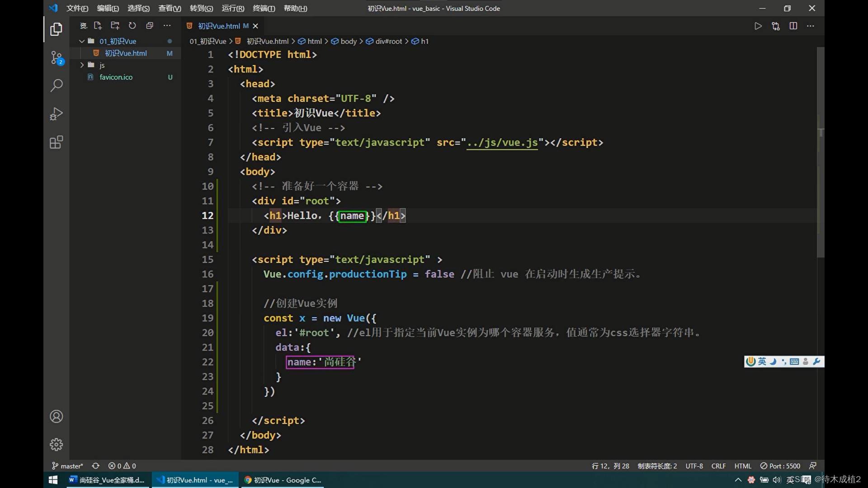868x488 pixels.
Task: Click 行 12, 列 28 cursor position
Action: [610, 466]
